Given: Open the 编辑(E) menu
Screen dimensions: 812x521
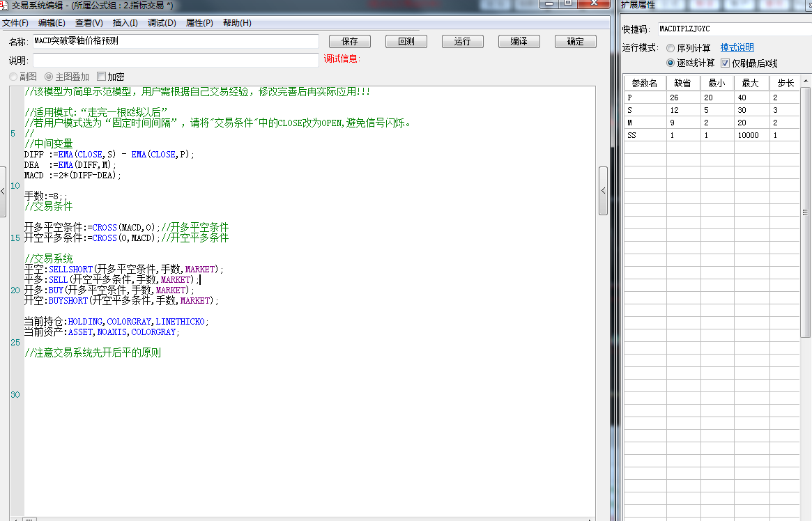Looking at the screenshot, I should 52,23.
